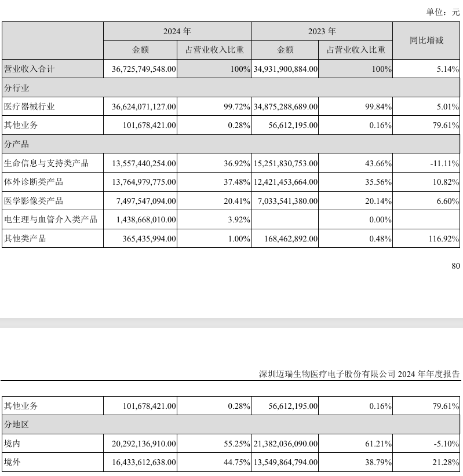Click the "医学影像类产品" row label
463x476 pixels.
34,201
